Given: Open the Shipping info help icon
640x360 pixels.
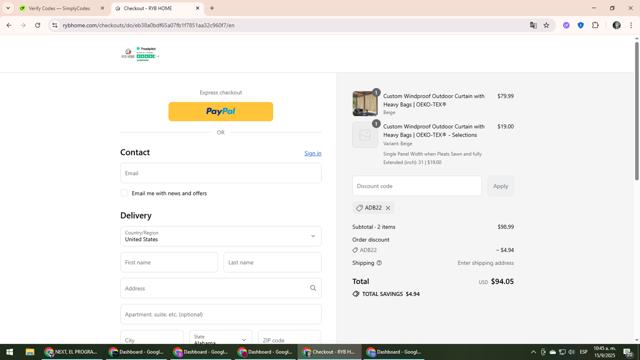Looking at the screenshot, I should [379, 263].
